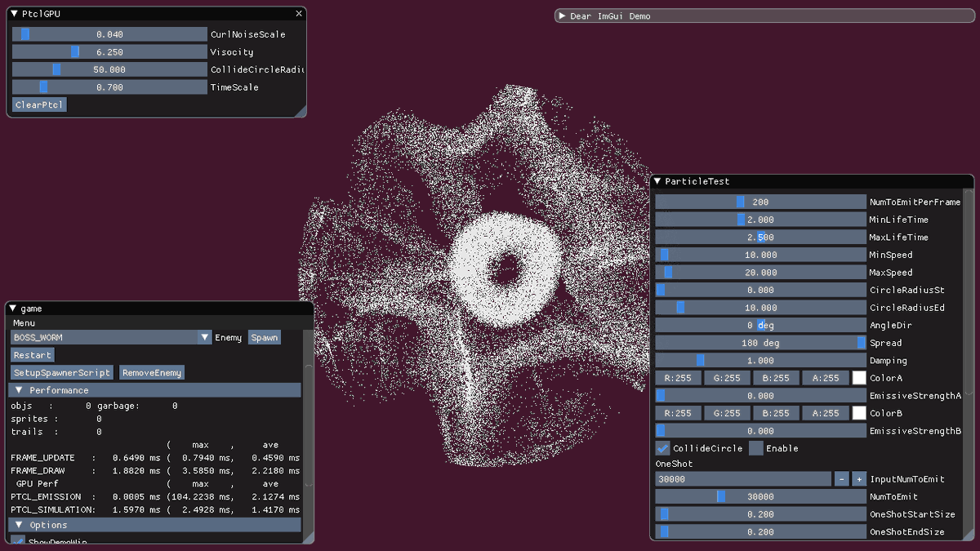The image size is (980, 551).
Task: Click ColorA red R:255 field
Action: (678, 378)
